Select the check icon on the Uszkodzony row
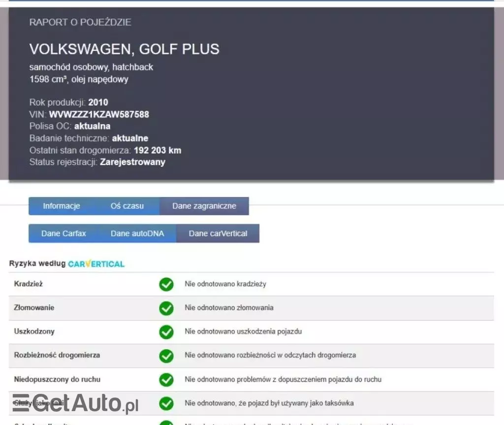The image size is (504, 425). coord(166,332)
